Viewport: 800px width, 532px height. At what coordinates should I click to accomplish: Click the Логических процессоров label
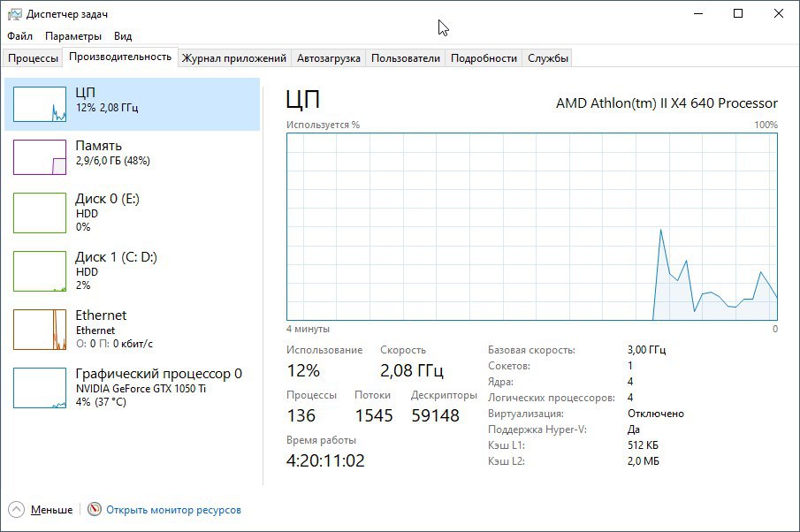coord(552,398)
